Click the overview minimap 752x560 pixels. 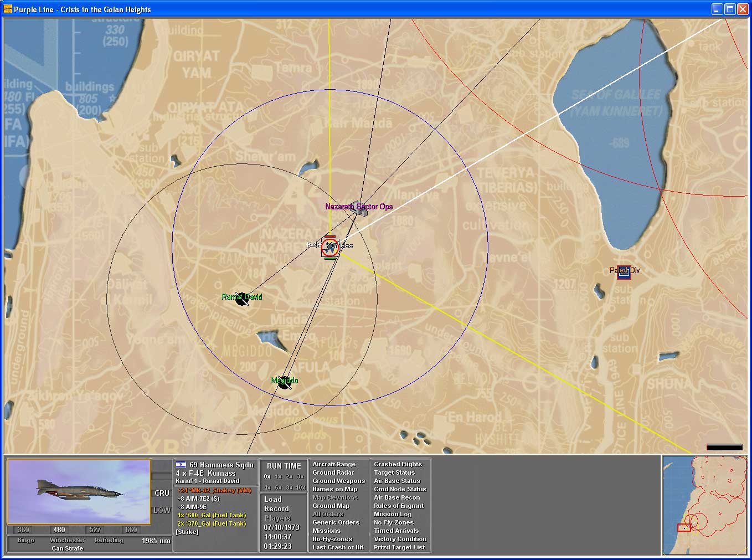[704, 505]
